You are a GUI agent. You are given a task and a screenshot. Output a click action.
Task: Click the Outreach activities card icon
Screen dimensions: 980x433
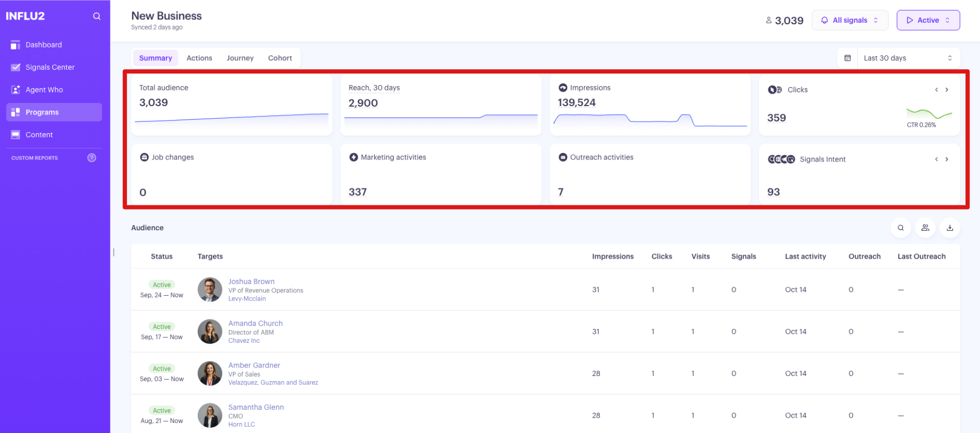[563, 157]
